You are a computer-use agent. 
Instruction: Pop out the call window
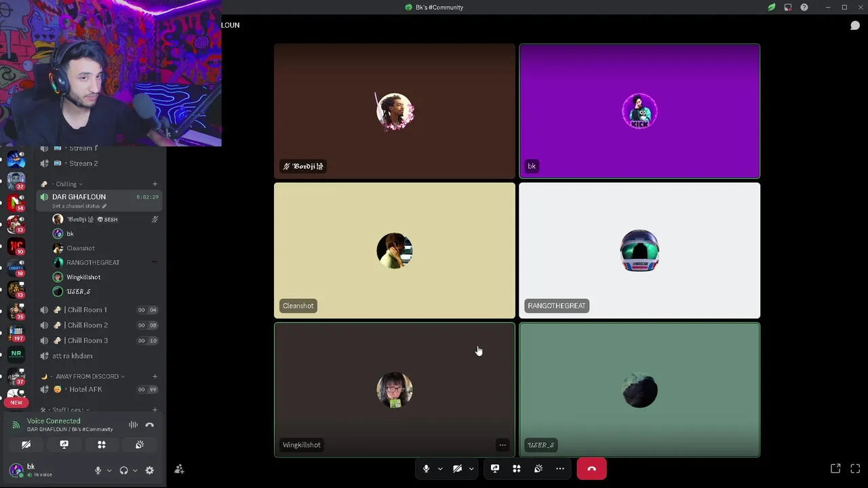click(835, 468)
